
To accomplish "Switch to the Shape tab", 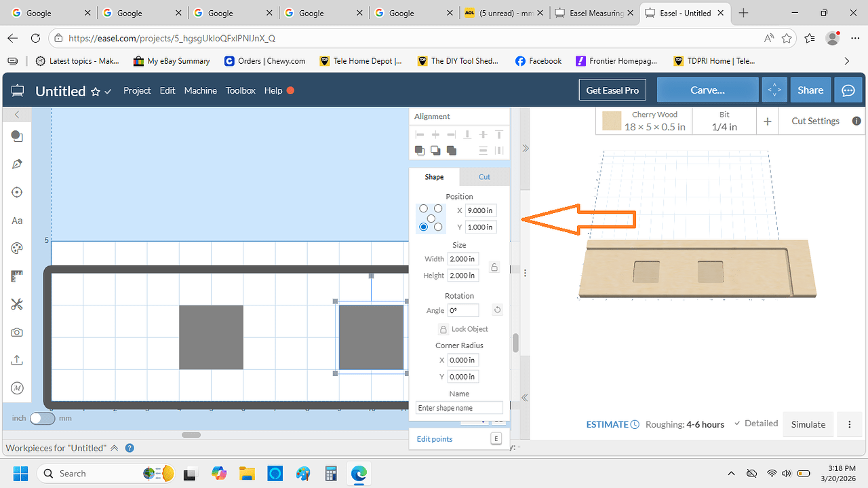I will point(434,177).
